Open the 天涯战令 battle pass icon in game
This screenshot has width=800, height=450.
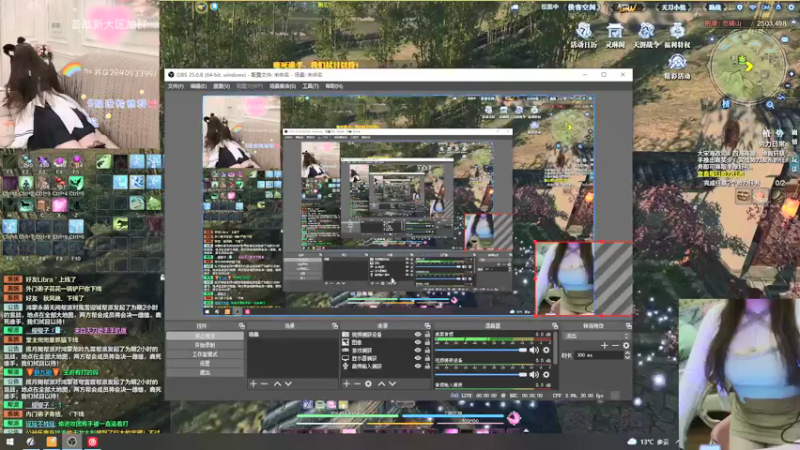(x=646, y=35)
